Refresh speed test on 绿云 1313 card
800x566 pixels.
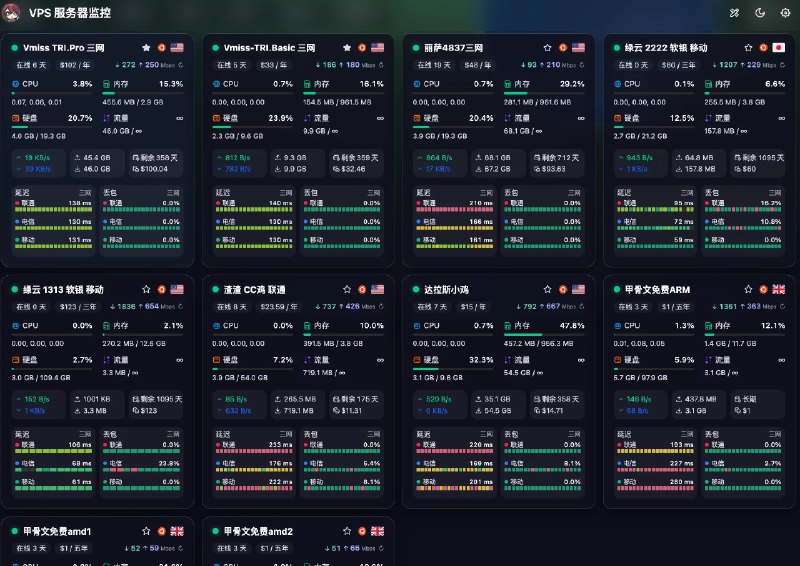click(x=181, y=307)
